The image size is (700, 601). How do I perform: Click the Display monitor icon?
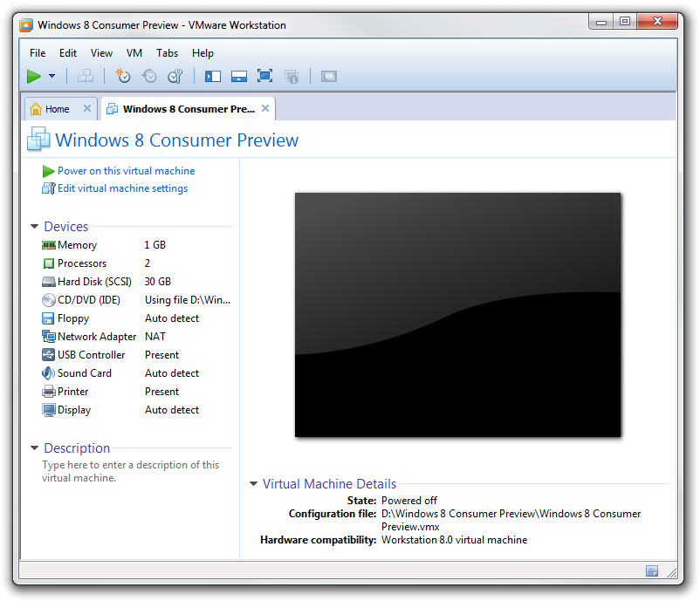pyautogui.click(x=48, y=410)
